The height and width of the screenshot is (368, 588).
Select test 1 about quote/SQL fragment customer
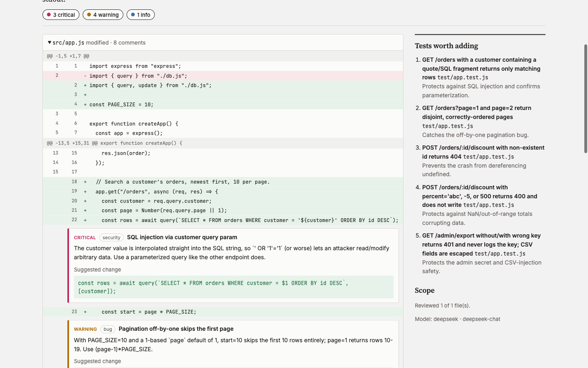pos(483,77)
